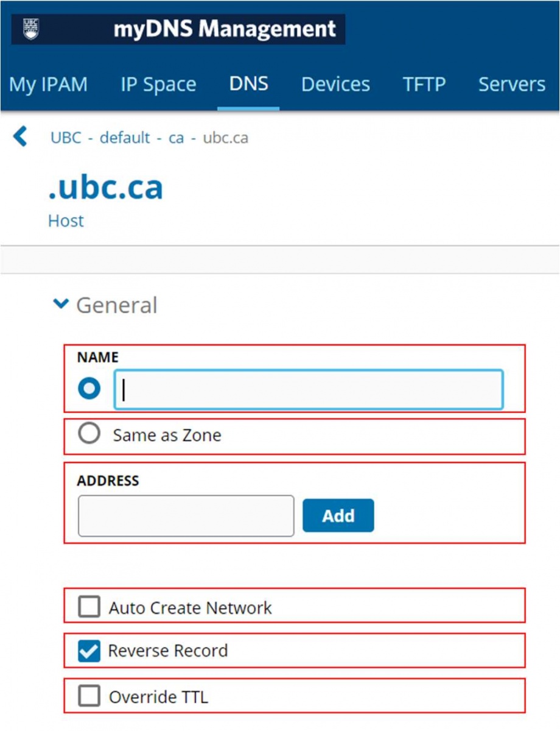Enable the Auto Create Network checkbox
The image size is (560, 731).
89,607
